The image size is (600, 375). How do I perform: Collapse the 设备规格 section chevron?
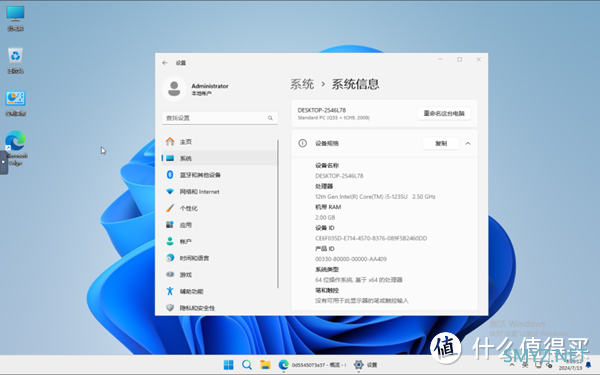(468, 143)
